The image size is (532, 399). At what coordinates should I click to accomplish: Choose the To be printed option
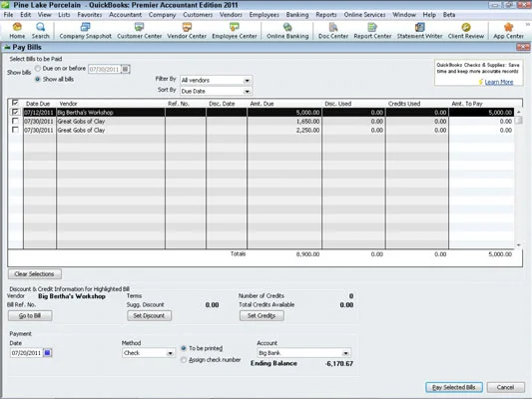(x=184, y=348)
